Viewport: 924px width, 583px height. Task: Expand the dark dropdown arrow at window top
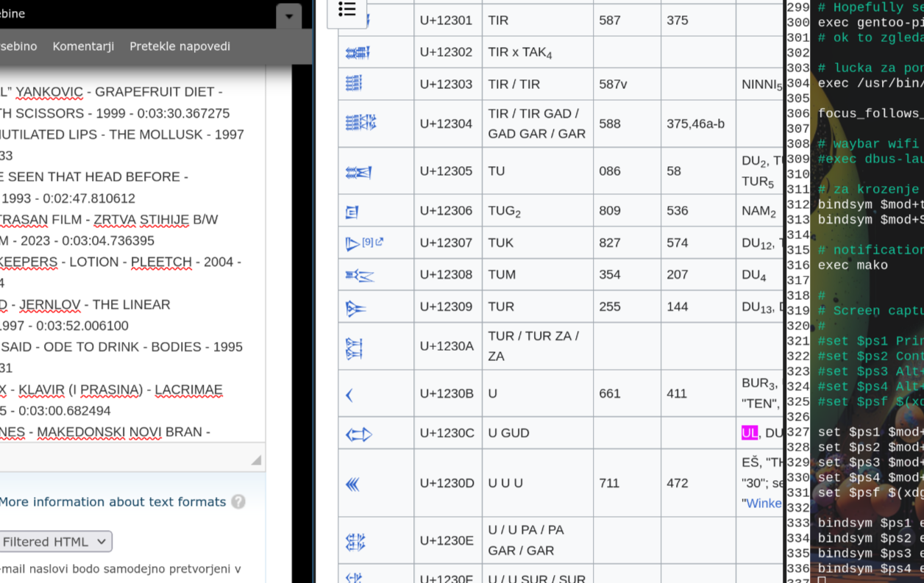click(x=288, y=16)
